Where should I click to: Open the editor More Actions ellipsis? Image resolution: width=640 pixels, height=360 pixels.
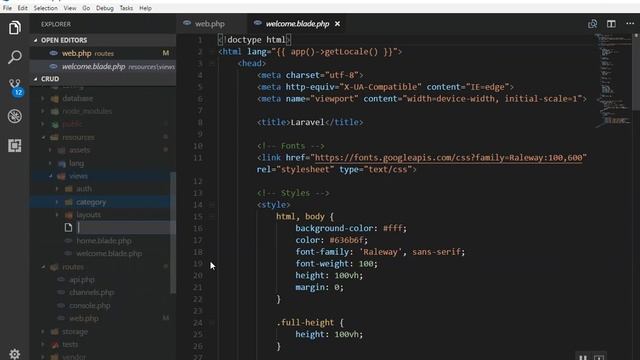[630, 24]
